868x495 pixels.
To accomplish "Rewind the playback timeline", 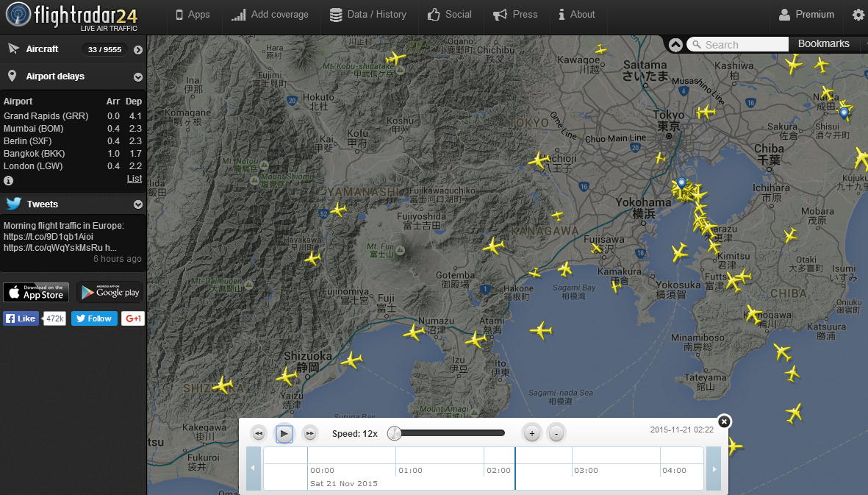I will pyautogui.click(x=259, y=434).
